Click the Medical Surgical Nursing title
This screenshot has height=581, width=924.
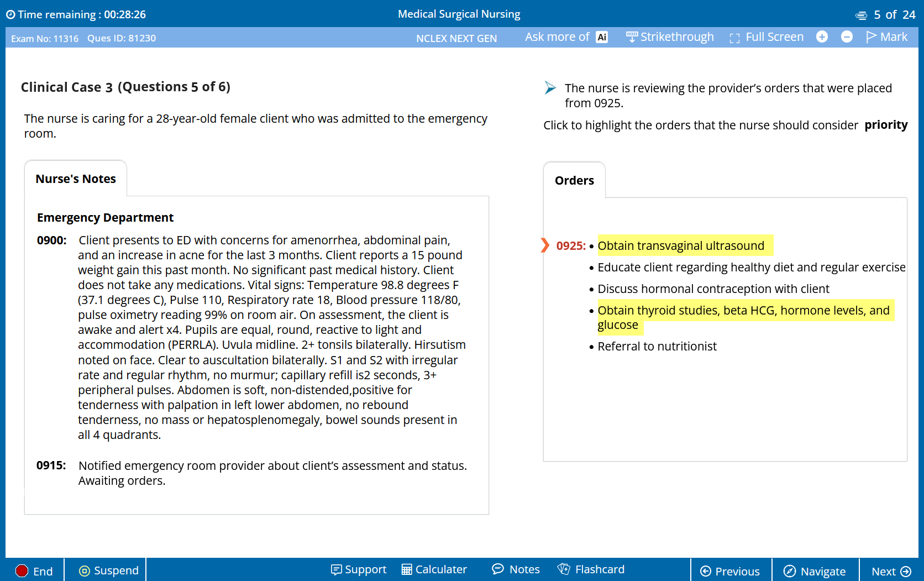pos(459,14)
